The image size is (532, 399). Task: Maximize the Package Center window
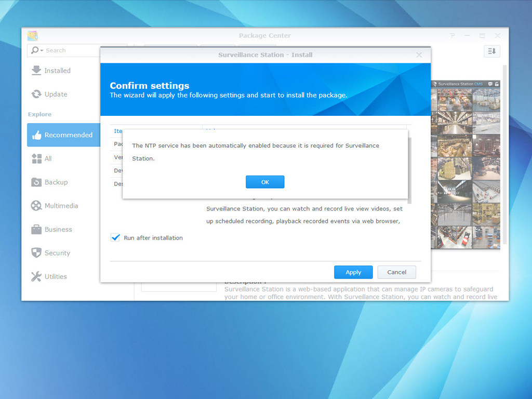coord(482,36)
